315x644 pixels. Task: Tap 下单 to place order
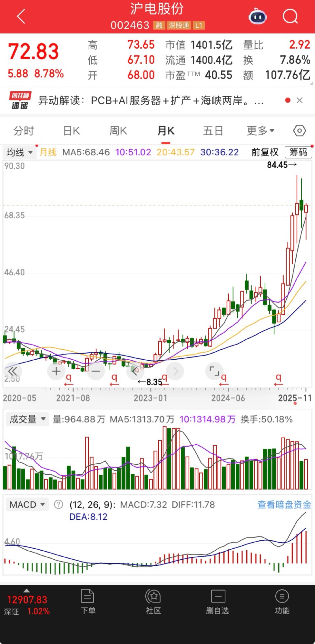click(88, 601)
